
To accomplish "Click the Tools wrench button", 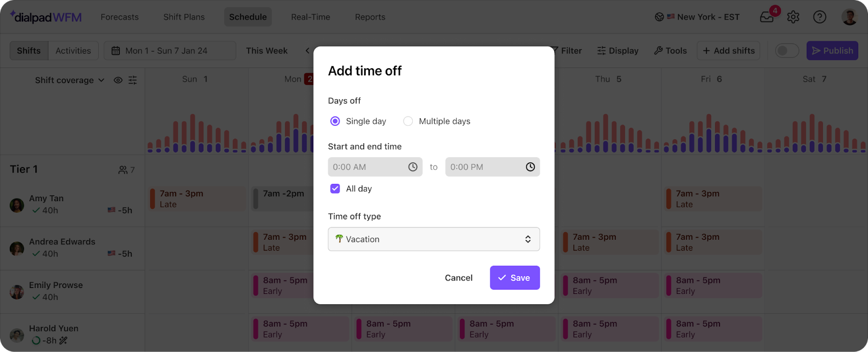I will tap(671, 50).
